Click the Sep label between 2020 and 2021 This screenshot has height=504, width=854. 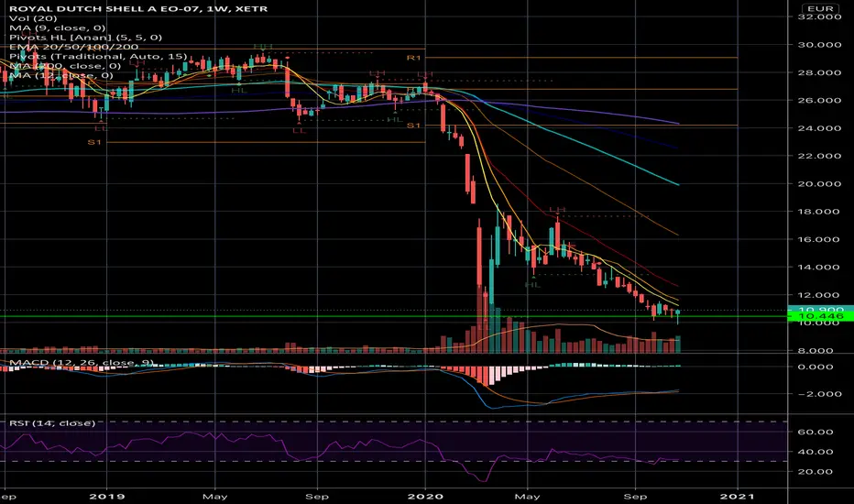tap(635, 497)
